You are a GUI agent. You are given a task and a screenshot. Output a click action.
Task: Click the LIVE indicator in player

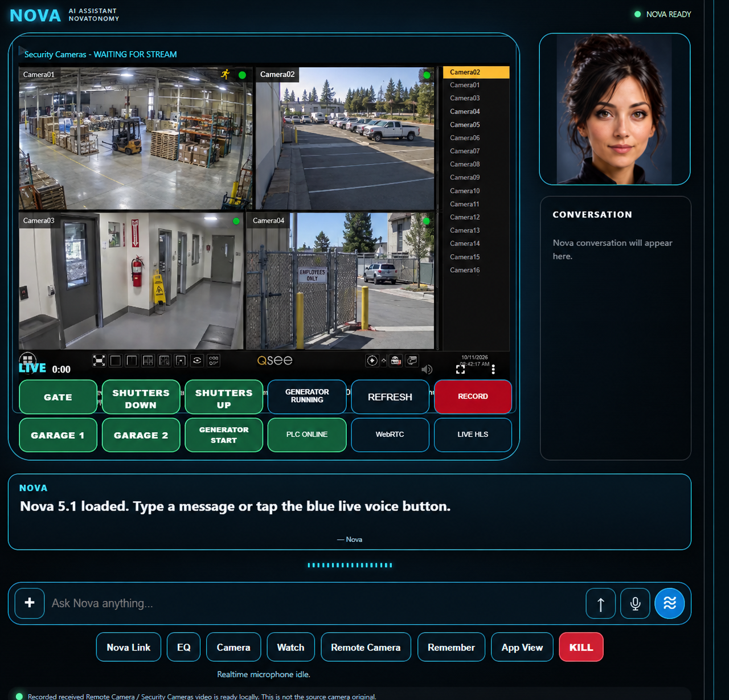32,369
